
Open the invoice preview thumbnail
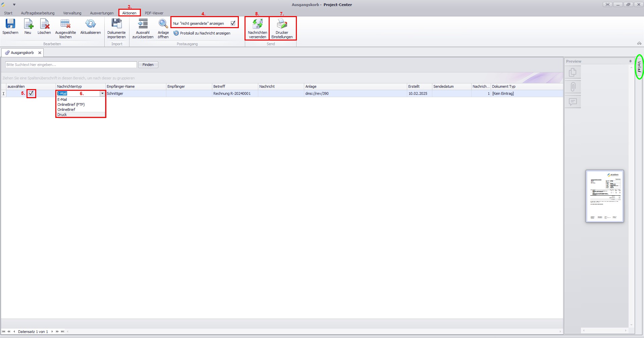pyautogui.click(x=604, y=196)
